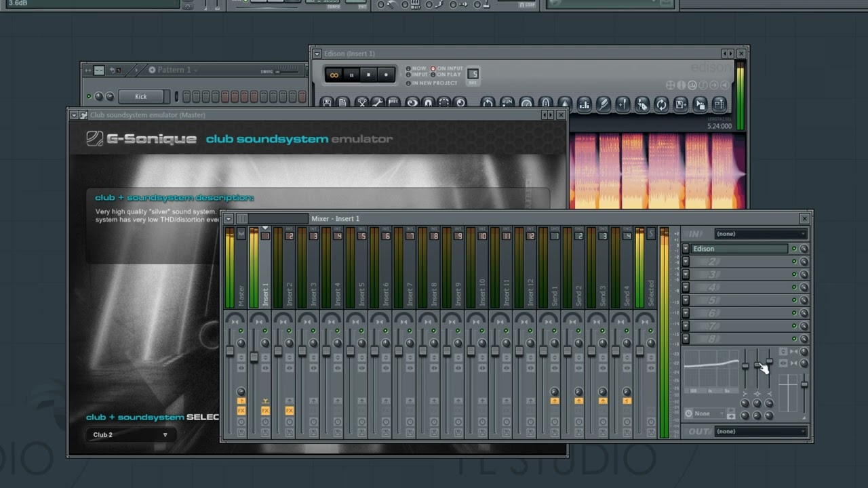
Task: Select Edison's NOW record option
Action: tap(416, 68)
